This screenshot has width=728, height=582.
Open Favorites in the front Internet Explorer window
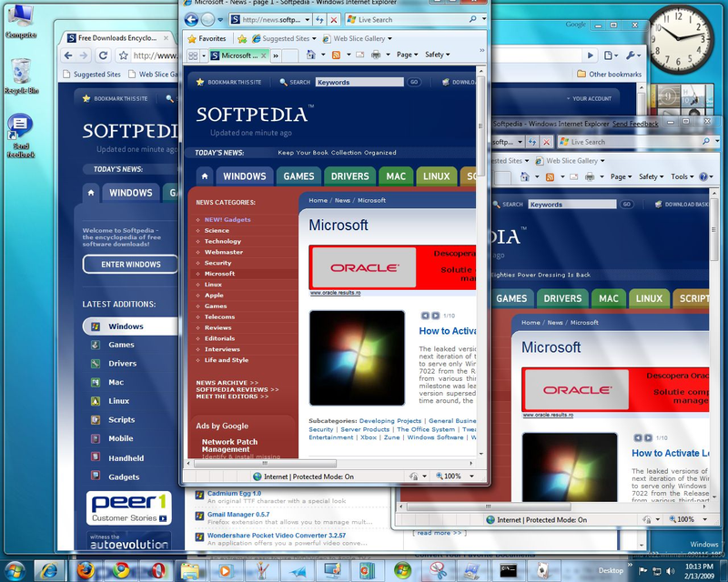(x=207, y=38)
